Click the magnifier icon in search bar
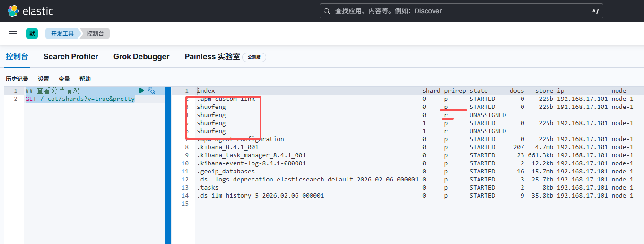Viewport: 644px width, 244px height. tap(328, 11)
